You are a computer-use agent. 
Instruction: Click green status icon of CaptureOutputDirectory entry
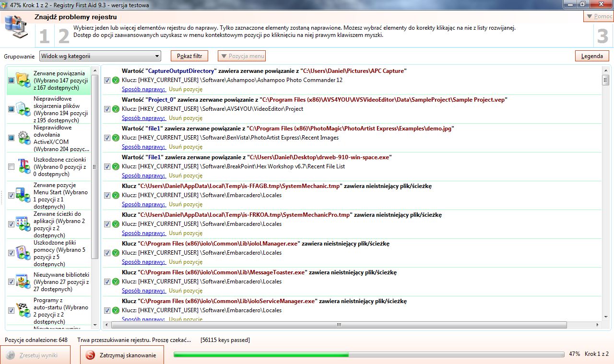click(x=116, y=80)
